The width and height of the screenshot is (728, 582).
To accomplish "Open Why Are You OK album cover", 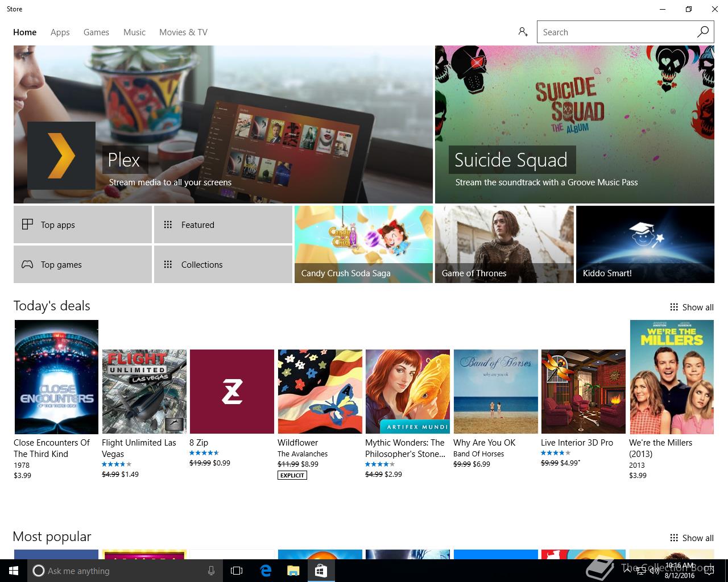I will pyautogui.click(x=496, y=392).
